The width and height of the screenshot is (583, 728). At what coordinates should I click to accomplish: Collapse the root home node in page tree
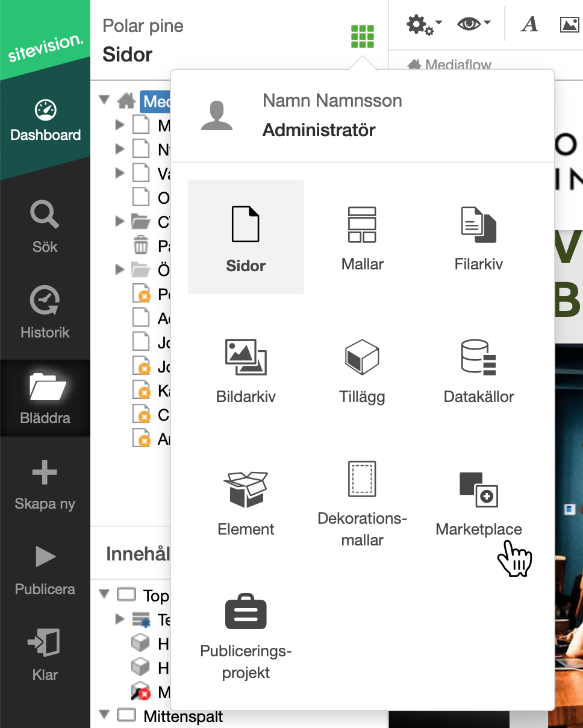(105, 100)
